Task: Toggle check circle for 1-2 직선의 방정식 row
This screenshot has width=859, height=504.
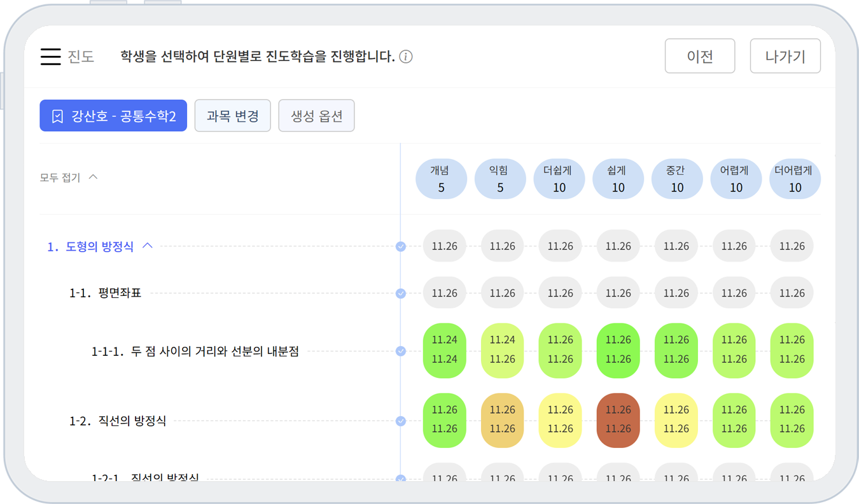Action: (x=401, y=421)
